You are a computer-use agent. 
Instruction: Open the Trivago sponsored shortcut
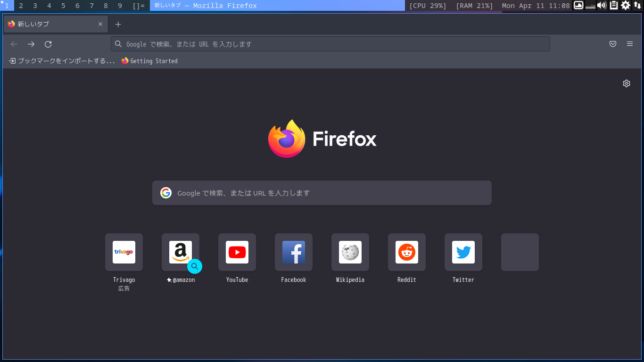pos(124,252)
